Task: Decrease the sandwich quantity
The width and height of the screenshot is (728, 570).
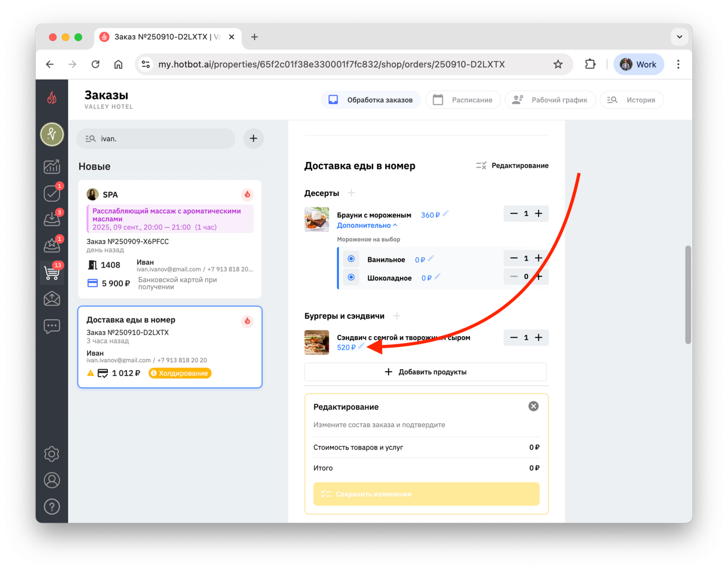Action: pyautogui.click(x=514, y=338)
